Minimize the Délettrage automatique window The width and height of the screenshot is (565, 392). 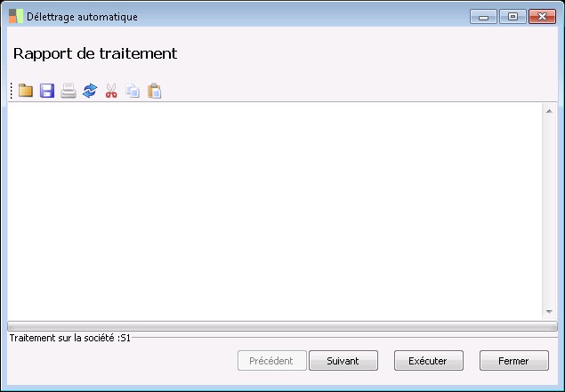point(483,17)
